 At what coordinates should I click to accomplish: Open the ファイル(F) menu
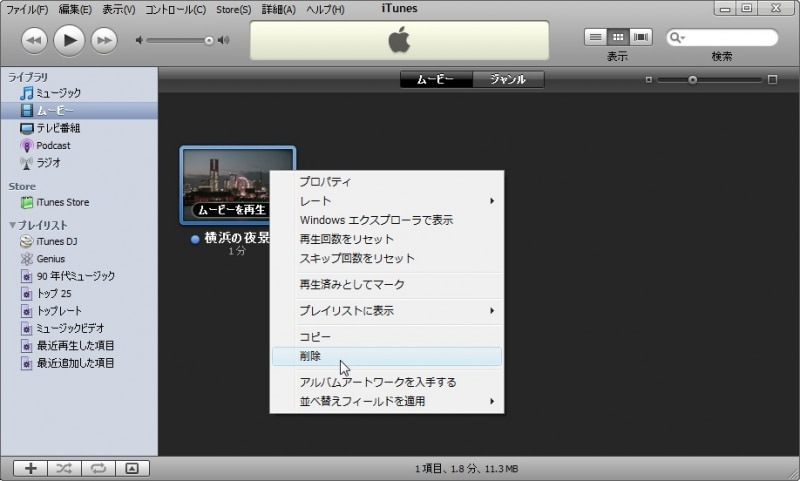[27, 9]
